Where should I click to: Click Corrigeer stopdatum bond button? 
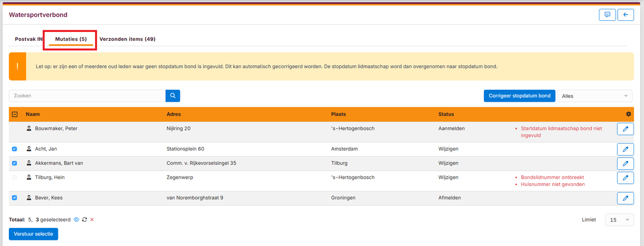coord(520,96)
